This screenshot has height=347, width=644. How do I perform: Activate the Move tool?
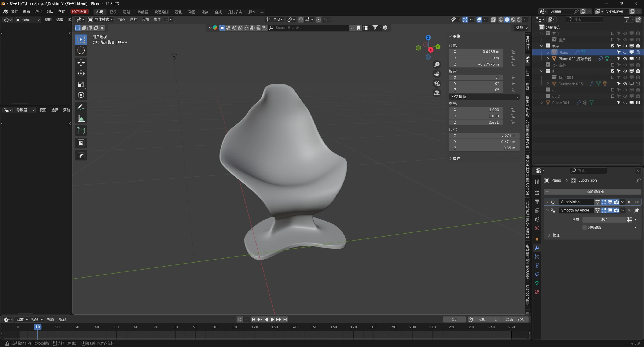(x=81, y=62)
